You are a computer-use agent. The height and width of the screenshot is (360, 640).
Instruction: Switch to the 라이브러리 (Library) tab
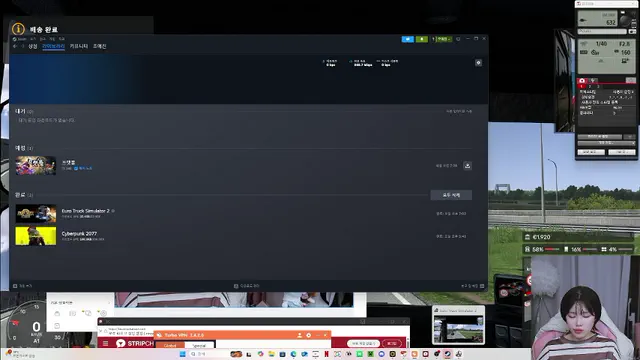click(x=53, y=47)
